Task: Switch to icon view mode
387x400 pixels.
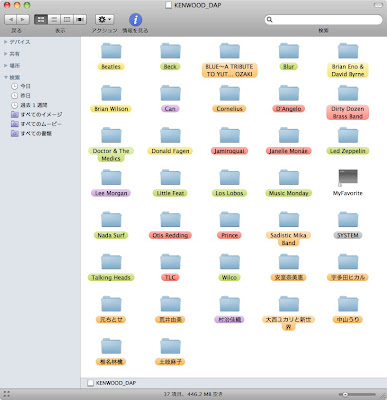Action: click(x=41, y=20)
